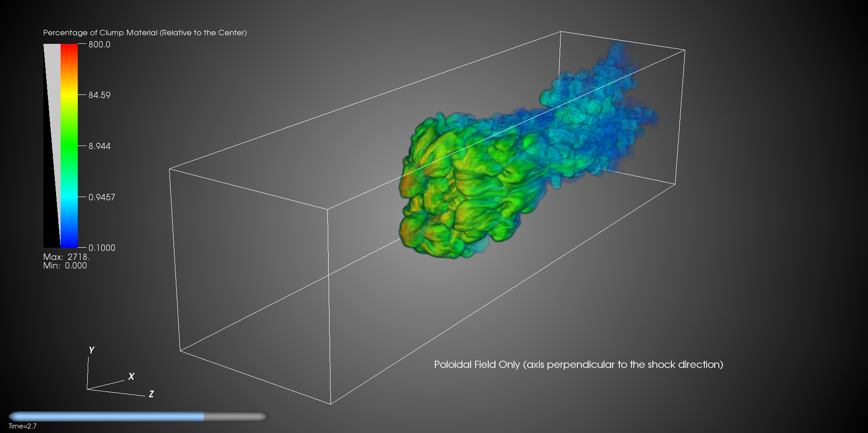Click the "Max: 2718." readout
This screenshot has width=868, height=433.
66,257
